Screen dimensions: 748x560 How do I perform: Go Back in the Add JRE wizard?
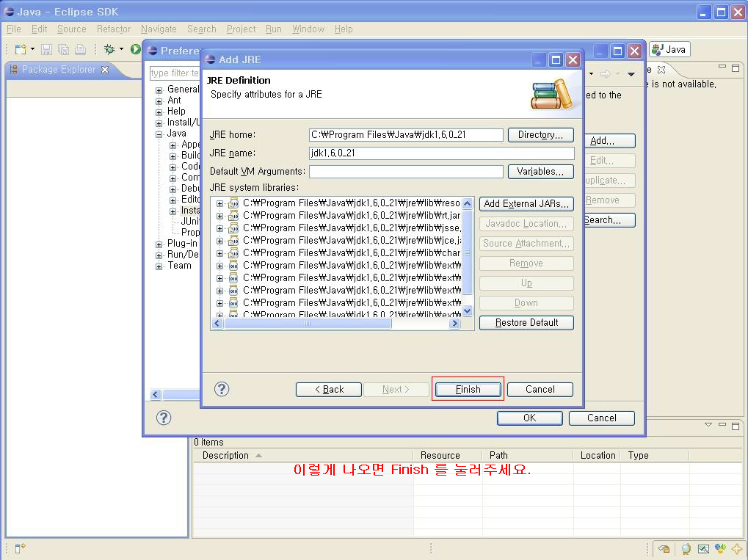(x=329, y=389)
